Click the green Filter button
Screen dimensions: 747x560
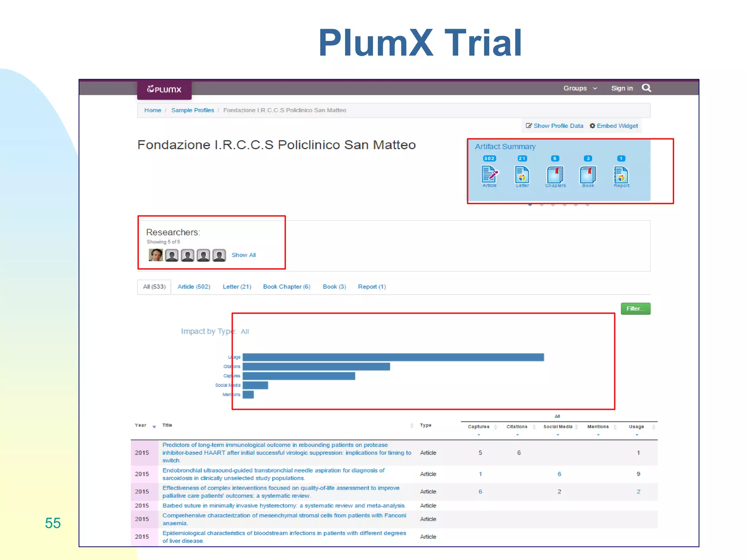pyautogui.click(x=635, y=308)
